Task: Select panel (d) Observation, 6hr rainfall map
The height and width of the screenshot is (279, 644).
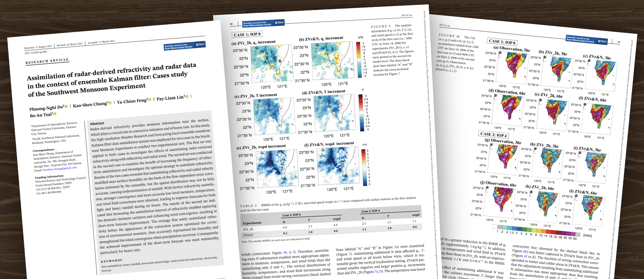Action: (507, 110)
